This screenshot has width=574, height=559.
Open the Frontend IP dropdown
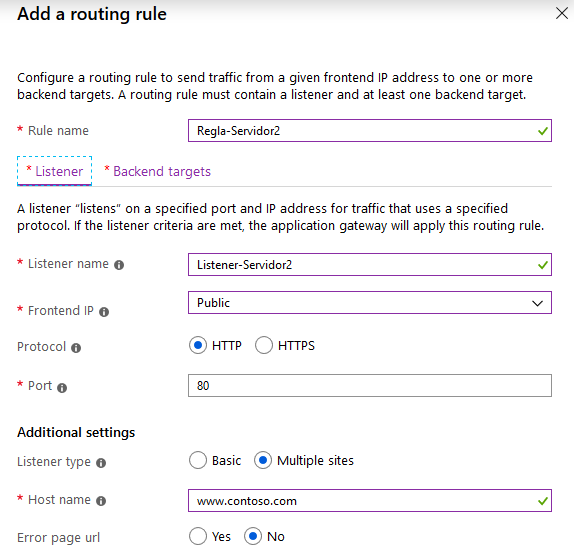(370, 303)
